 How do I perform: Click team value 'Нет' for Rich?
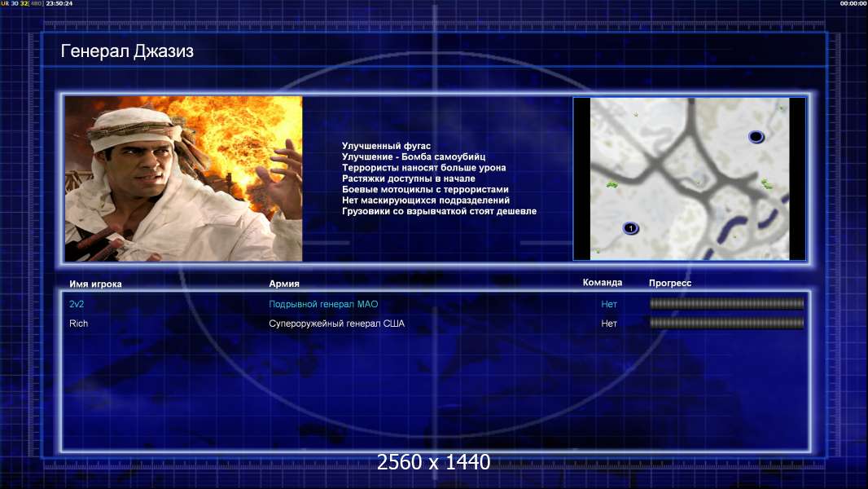[x=609, y=324]
